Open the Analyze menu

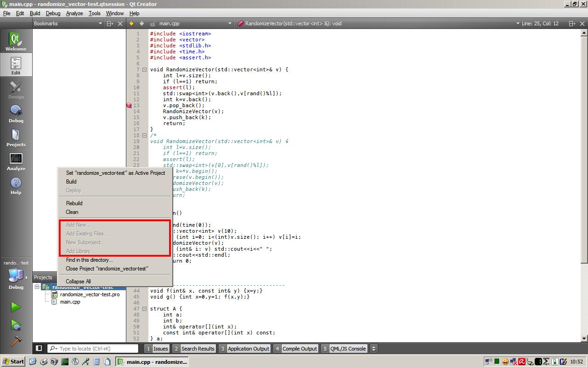point(74,13)
